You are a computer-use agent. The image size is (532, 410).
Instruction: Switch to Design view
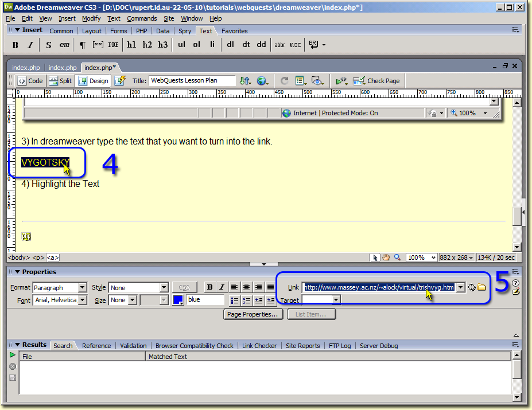pos(94,81)
